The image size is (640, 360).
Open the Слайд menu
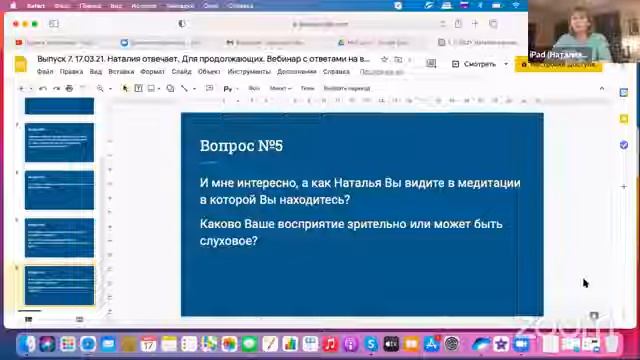click(x=181, y=71)
